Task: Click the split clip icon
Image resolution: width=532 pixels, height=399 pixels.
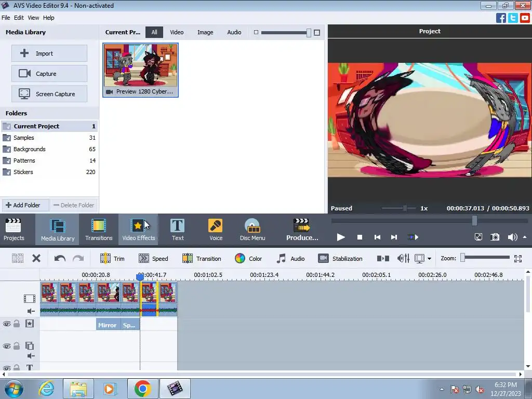Action: (383, 259)
